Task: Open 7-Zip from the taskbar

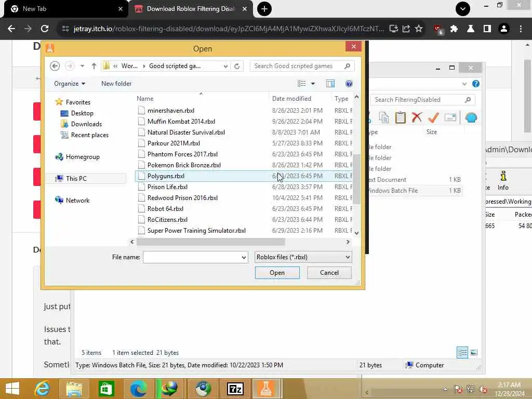Action: pyautogui.click(x=235, y=389)
